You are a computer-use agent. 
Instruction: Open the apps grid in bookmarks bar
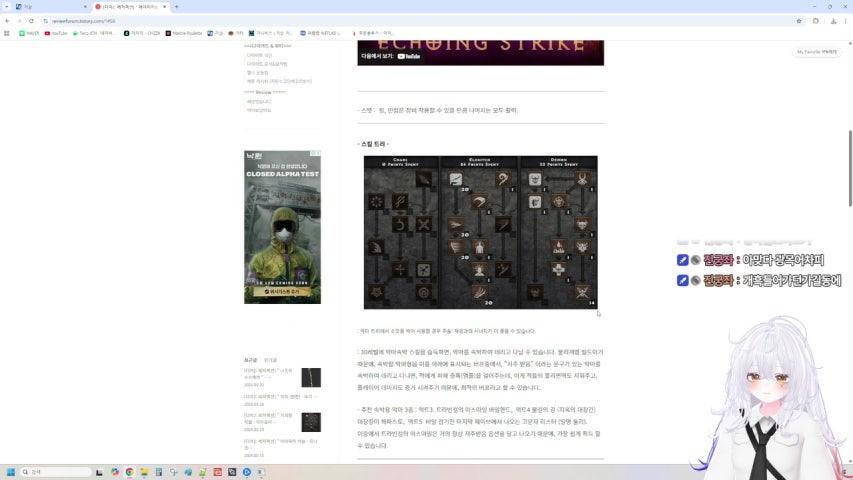(x=7, y=33)
